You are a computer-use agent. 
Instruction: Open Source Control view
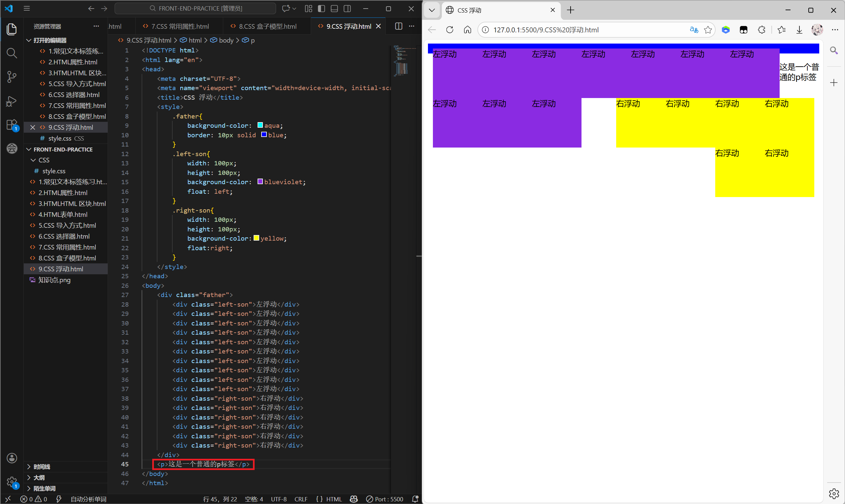pyautogui.click(x=12, y=77)
